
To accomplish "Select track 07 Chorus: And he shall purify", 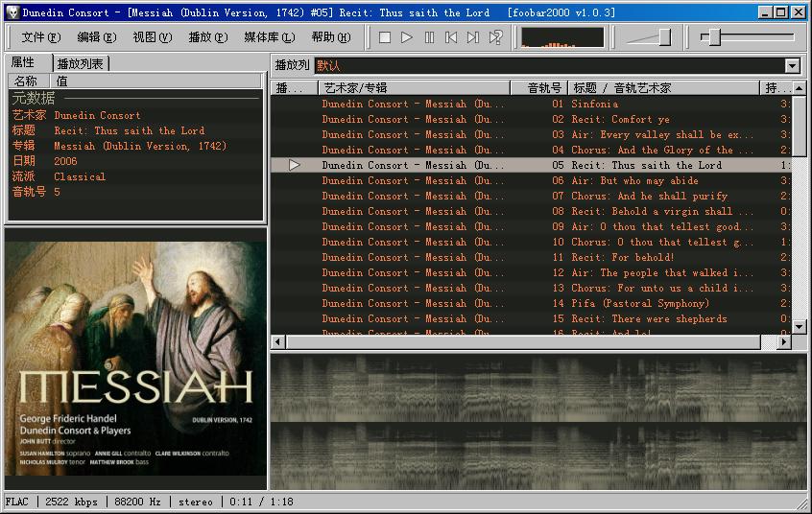I will tap(531, 197).
